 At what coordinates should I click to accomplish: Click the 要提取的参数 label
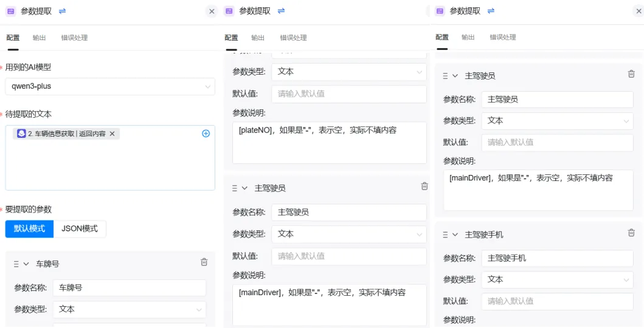(x=29, y=210)
